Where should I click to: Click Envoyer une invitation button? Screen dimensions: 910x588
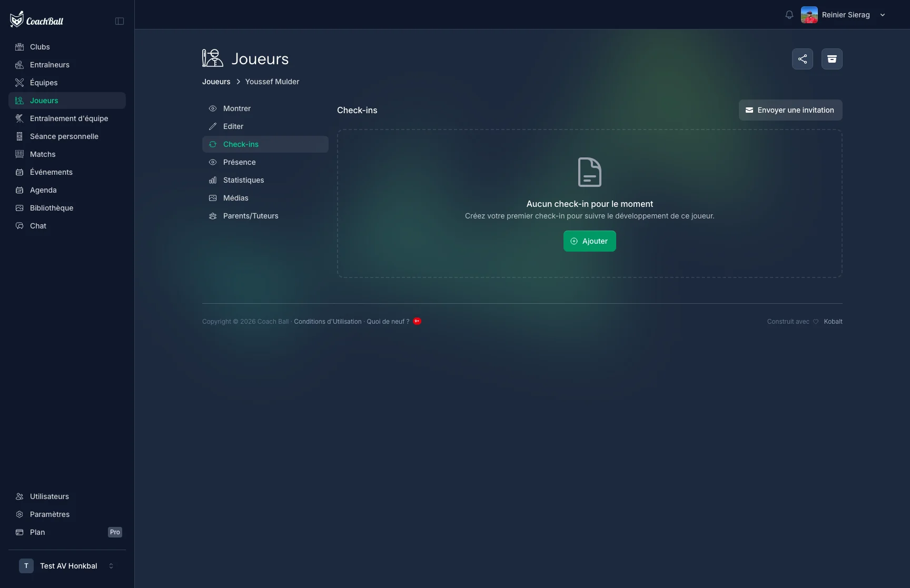pos(790,110)
